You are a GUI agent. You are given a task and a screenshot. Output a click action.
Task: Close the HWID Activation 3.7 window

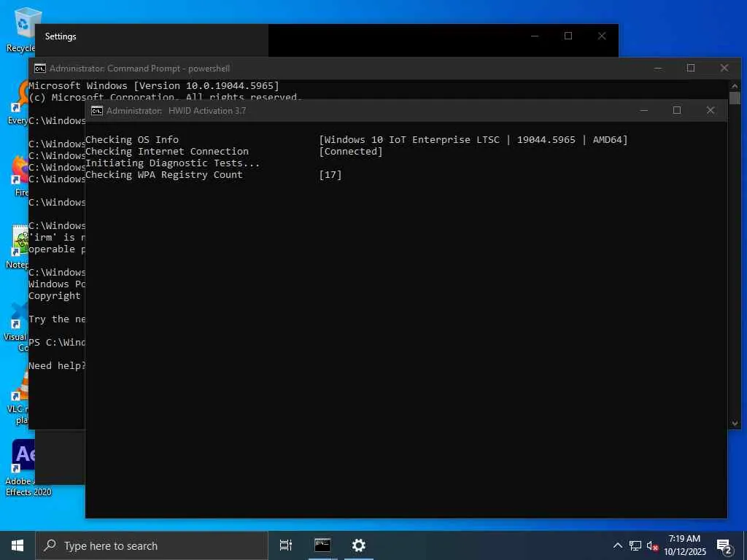point(711,111)
